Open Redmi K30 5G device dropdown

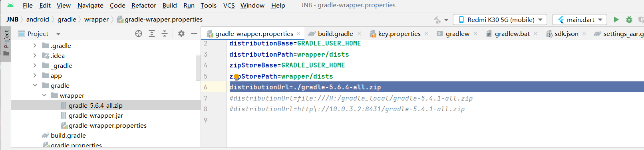(501, 20)
